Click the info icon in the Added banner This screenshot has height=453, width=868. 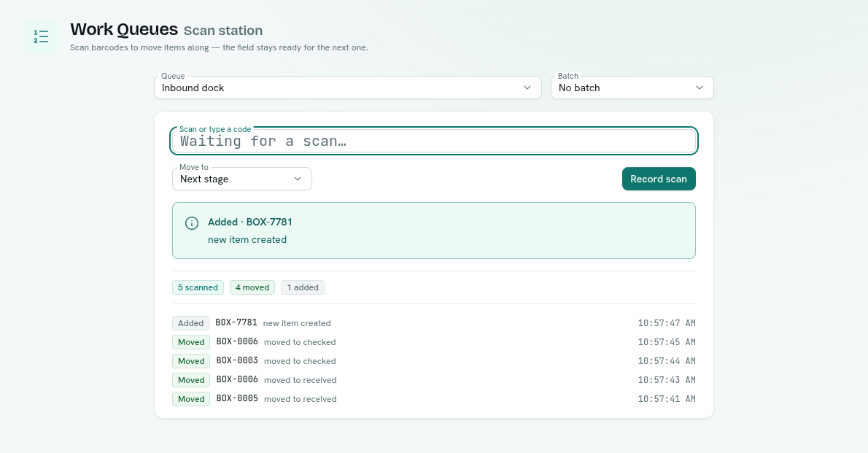[192, 223]
